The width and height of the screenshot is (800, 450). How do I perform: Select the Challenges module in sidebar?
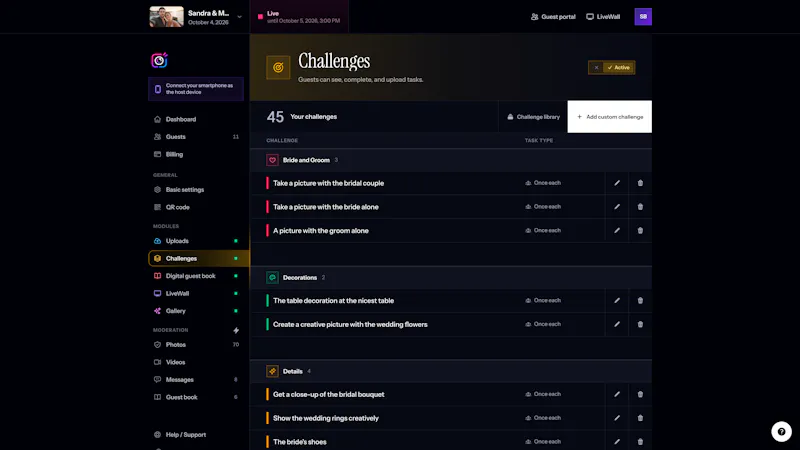pos(198,258)
